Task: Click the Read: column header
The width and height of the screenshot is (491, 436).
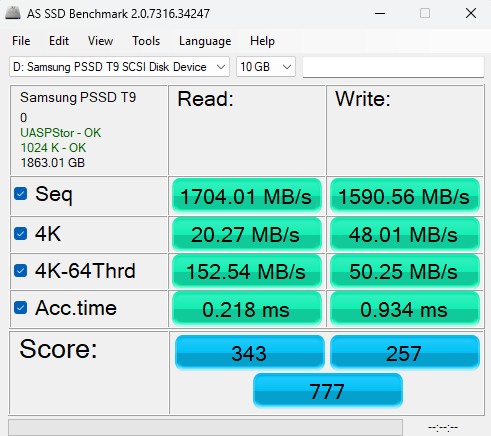Action: click(x=205, y=99)
